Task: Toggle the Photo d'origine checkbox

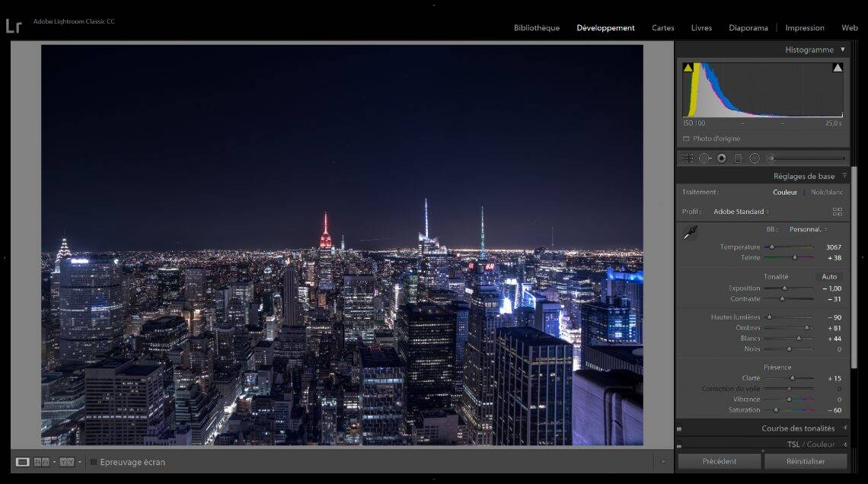Action: tap(686, 139)
